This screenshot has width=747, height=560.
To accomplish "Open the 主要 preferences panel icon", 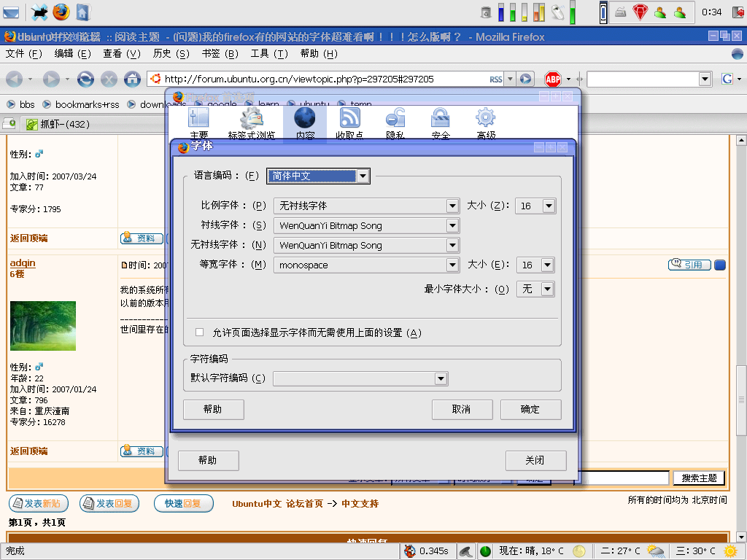I will (198, 122).
